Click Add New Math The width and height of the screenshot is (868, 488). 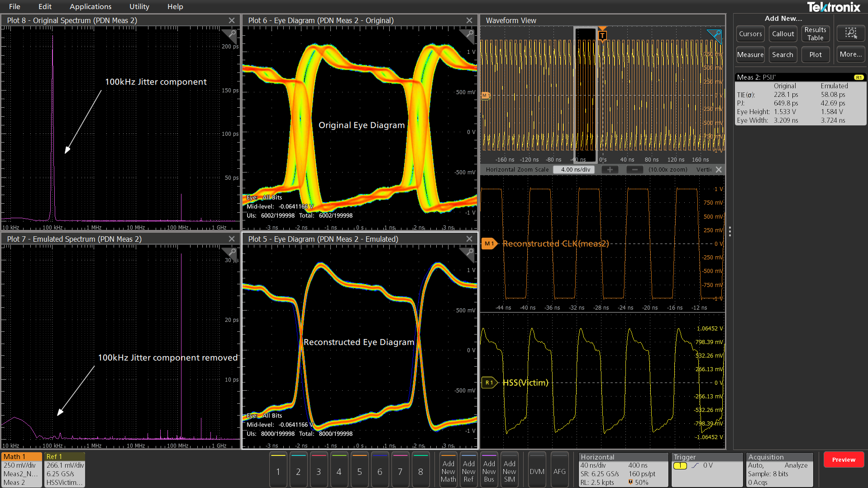pos(448,469)
